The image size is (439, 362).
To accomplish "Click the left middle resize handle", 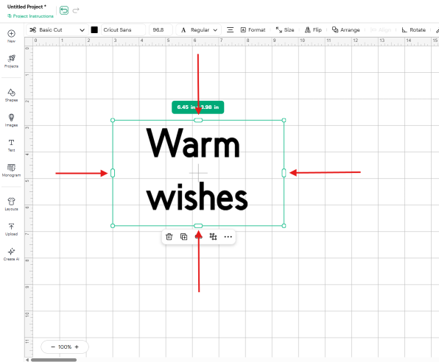I will [113, 173].
